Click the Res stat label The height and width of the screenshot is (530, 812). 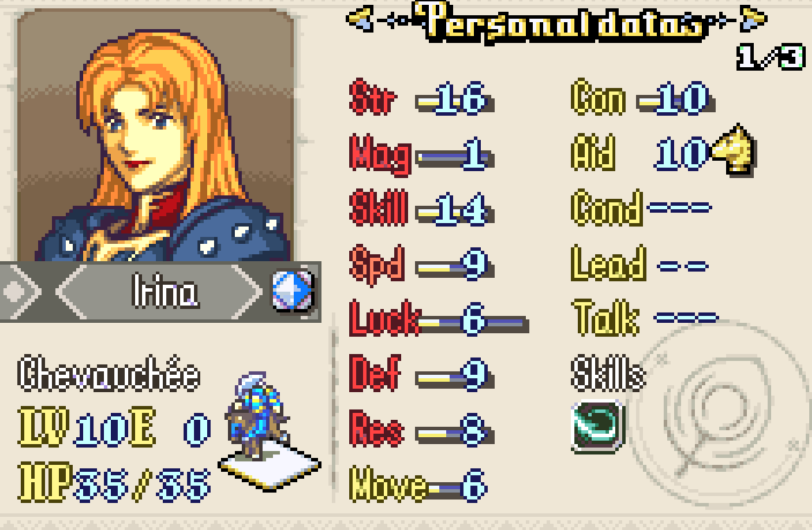[376, 428]
